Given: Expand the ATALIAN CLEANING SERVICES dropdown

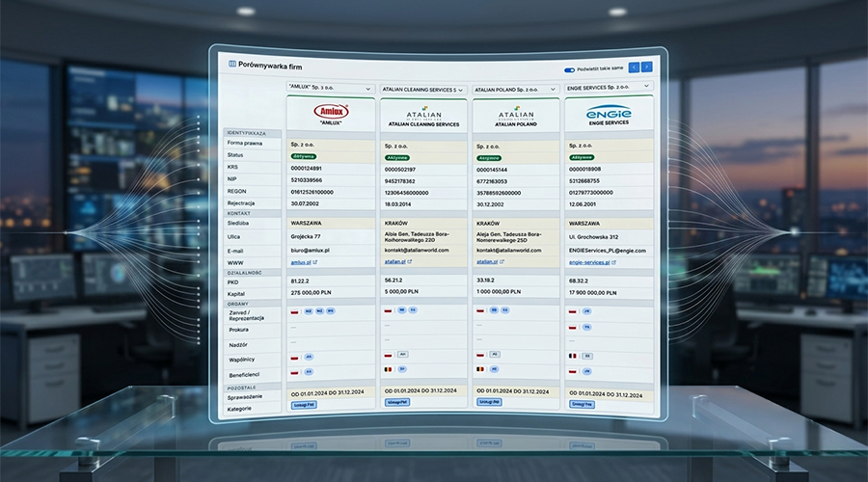Looking at the screenshot, I should [x=423, y=89].
